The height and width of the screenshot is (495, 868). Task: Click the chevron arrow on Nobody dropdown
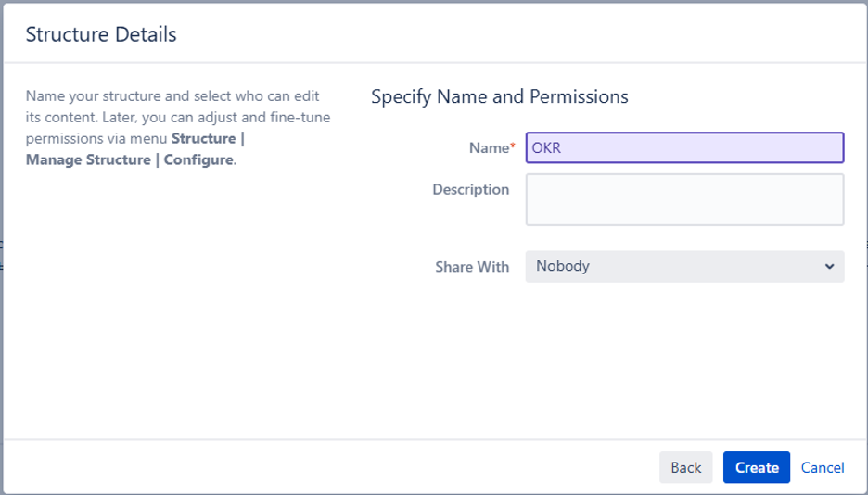point(829,267)
